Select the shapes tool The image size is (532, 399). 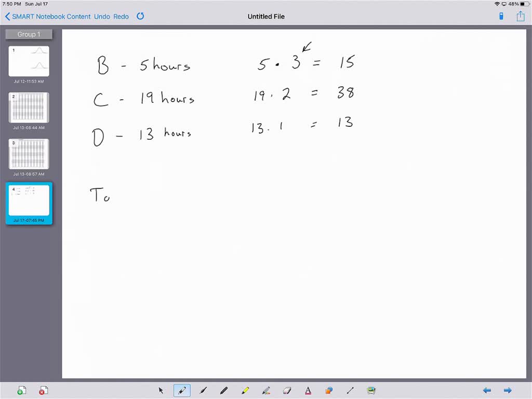tap(328, 390)
